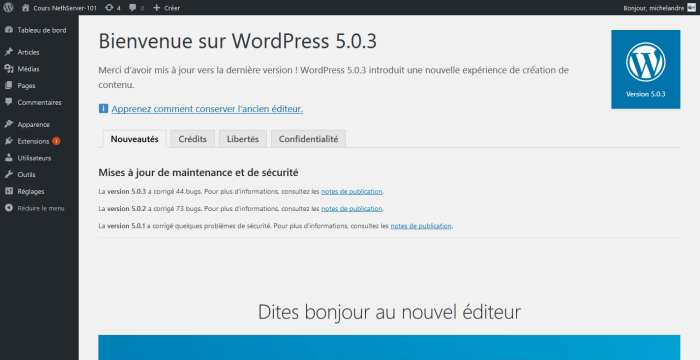Open the WordPress logo menu in admin bar
Viewport: 700px width, 360px height.
click(x=8, y=8)
